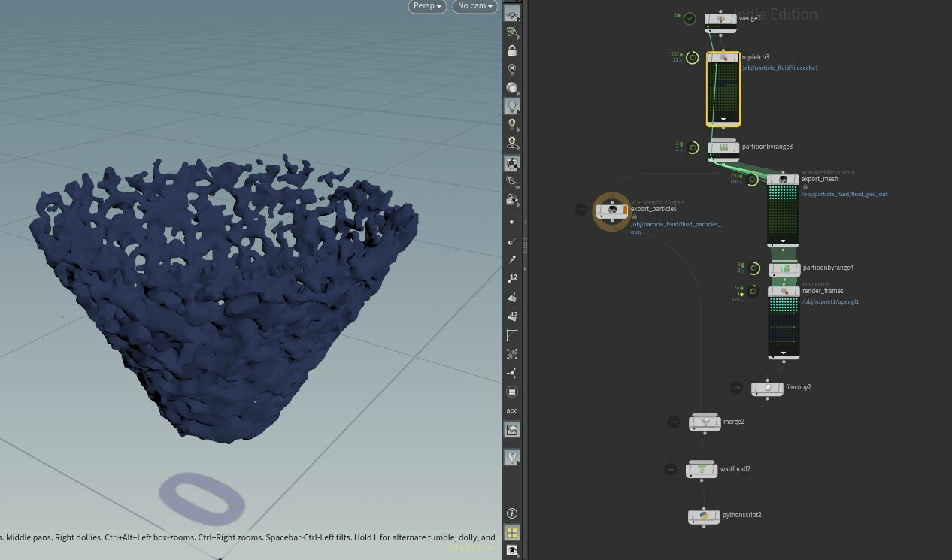The width and height of the screenshot is (952, 560).
Task: Click the selection arrow icon atop the viewport toolbar
Action: point(512,13)
